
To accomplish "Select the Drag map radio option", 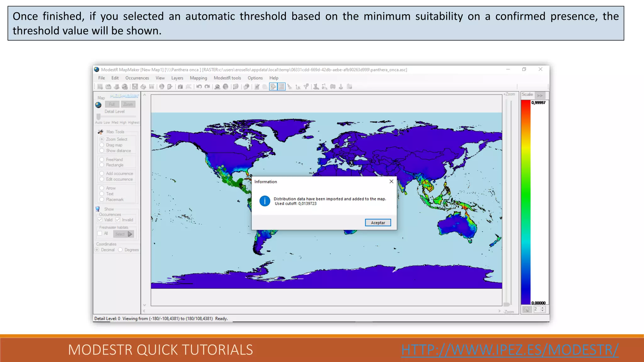I will [x=102, y=145].
